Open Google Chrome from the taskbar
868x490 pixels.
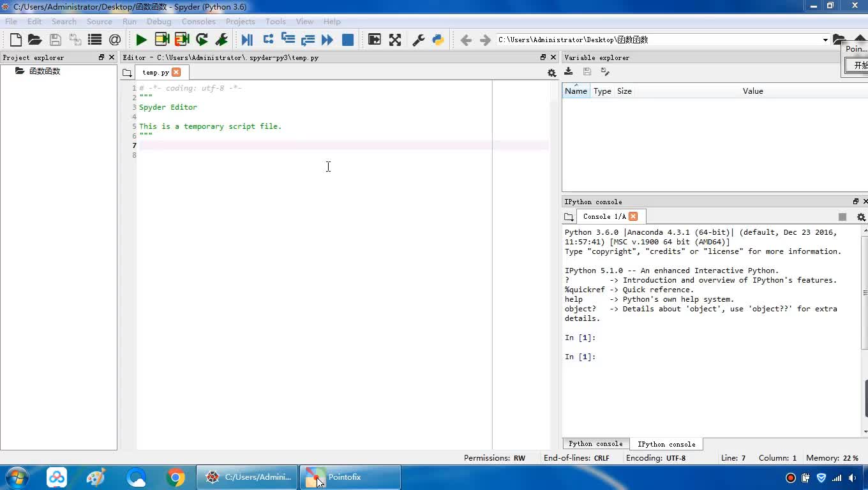pos(176,477)
